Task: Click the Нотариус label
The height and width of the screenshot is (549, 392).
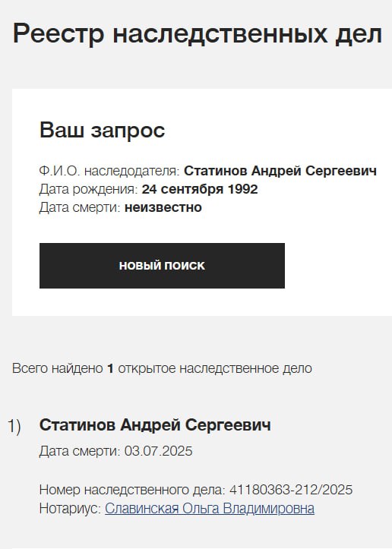Action: 71,509
